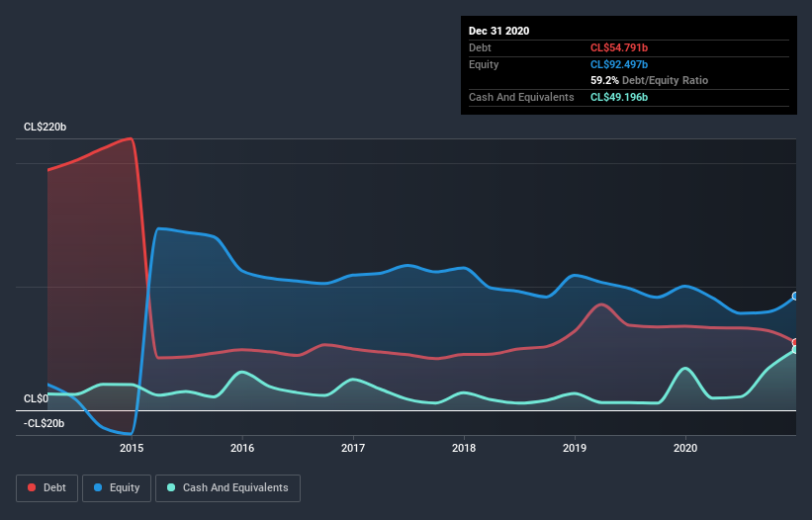Image resolution: width=812 pixels, height=520 pixels.
Task: Toggle the Cash And Equivalents legend button
Action: 227,488
